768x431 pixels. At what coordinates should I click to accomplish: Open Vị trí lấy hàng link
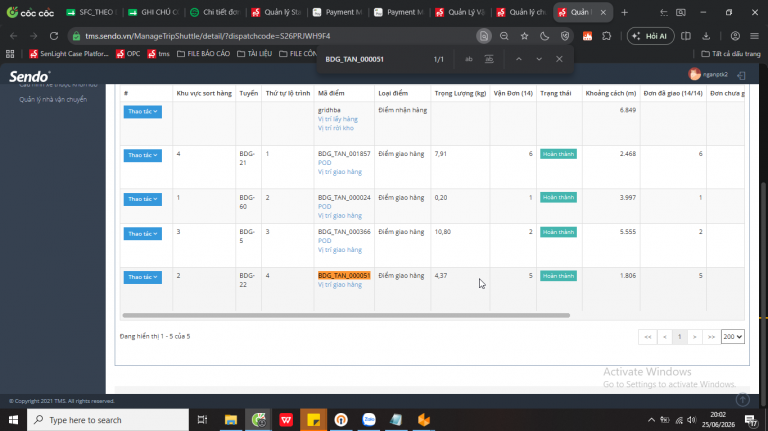click(x=337, y=119)
